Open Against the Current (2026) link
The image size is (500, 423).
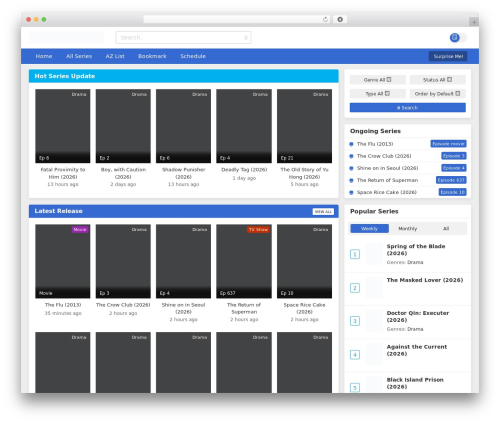pyautogui.click(x=417, y=350)
